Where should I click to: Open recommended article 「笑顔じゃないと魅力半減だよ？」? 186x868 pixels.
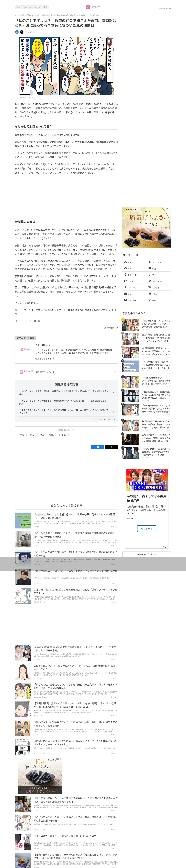click(x=66, y=728)
